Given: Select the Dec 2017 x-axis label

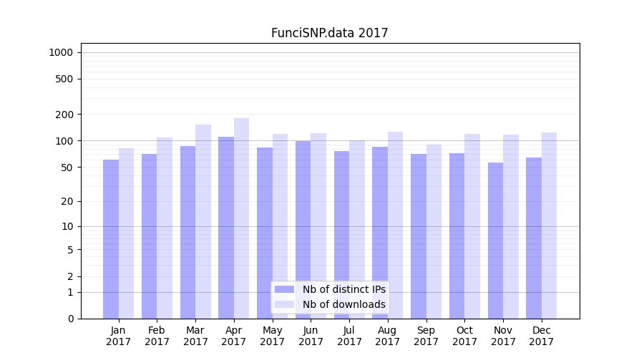Looking at the screenshot, I should pyautogui.click(x=542, y=336).
